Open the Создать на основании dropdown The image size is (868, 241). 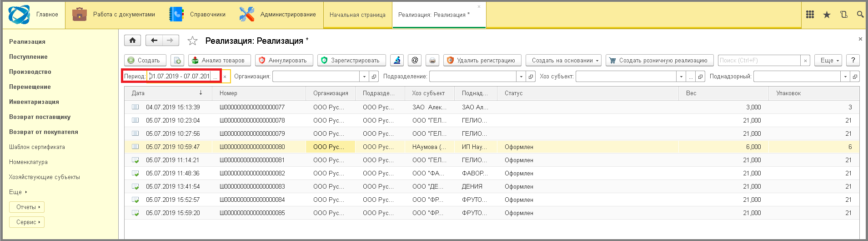point(564,60)
